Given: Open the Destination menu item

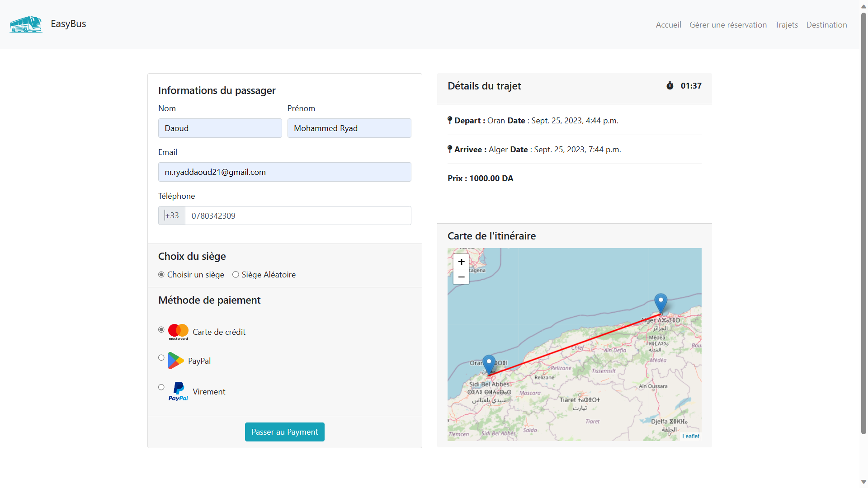Looking at the screenshot, I should [826, 25].
